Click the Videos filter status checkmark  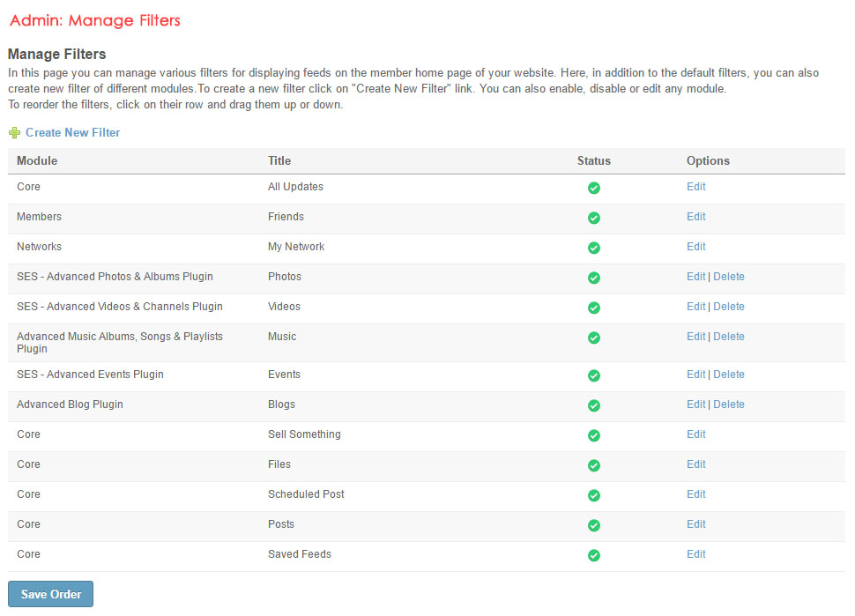[x=594, y=308]
